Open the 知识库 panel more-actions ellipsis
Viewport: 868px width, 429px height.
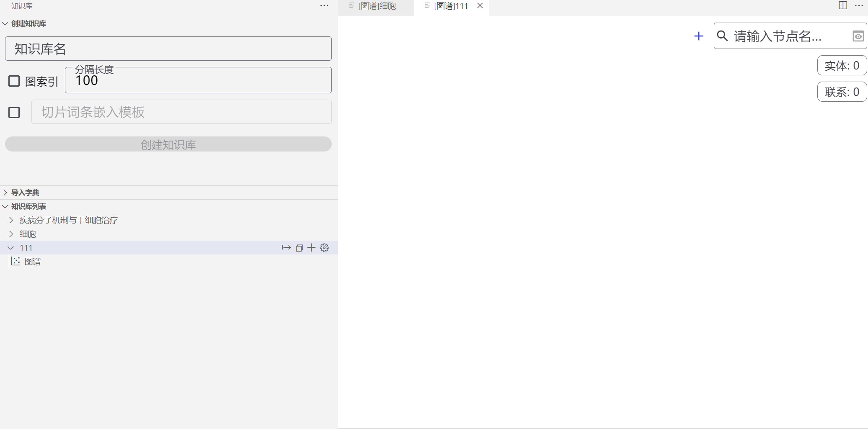pyautogui.click(x=324, y=6)
